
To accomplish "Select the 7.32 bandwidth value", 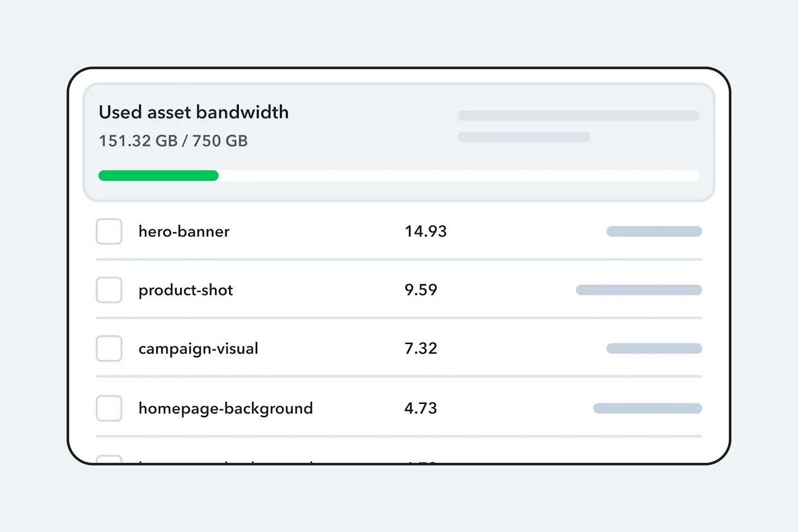I will click(421, 349).
